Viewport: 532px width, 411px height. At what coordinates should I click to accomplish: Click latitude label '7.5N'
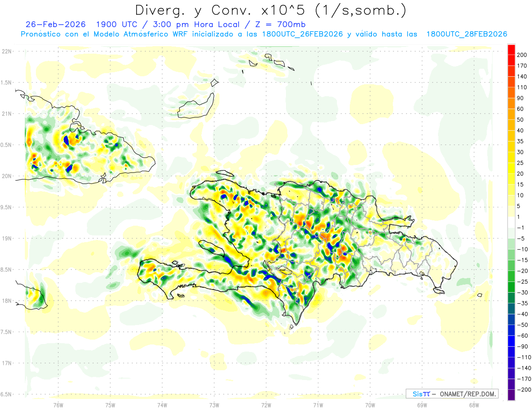point(6,332)
